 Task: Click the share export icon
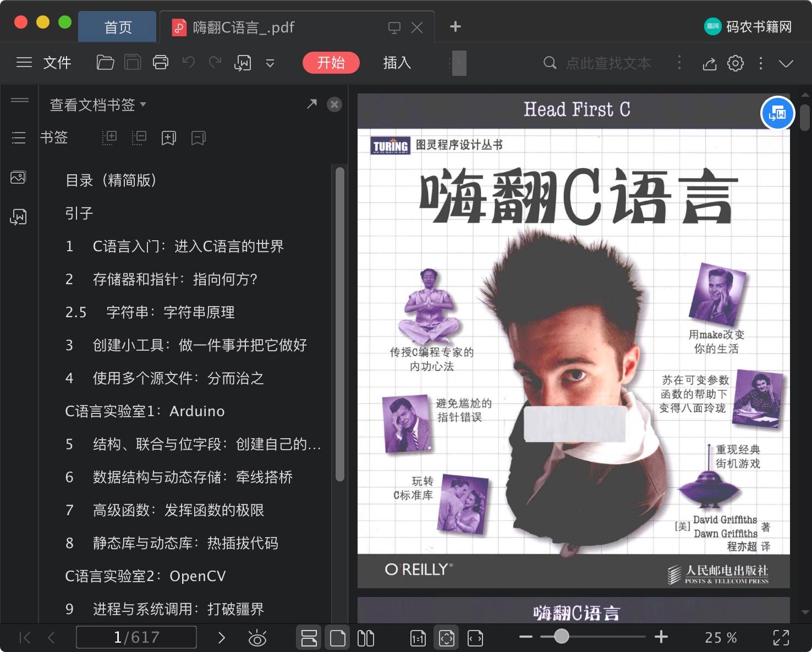pos(710,63)
